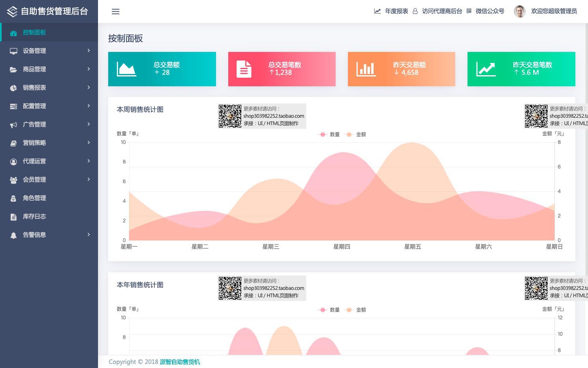Image resolution: width=588 pixels, height=368 pixels.
Task: Click the document icon on 总交易笔数 card
Action: (244, 69)
